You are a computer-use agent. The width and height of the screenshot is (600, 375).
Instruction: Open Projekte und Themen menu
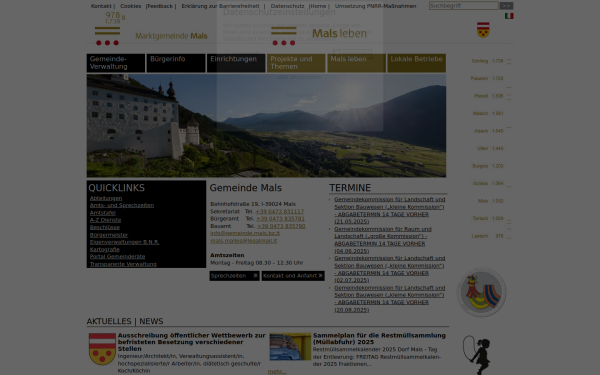click(296, 63)
